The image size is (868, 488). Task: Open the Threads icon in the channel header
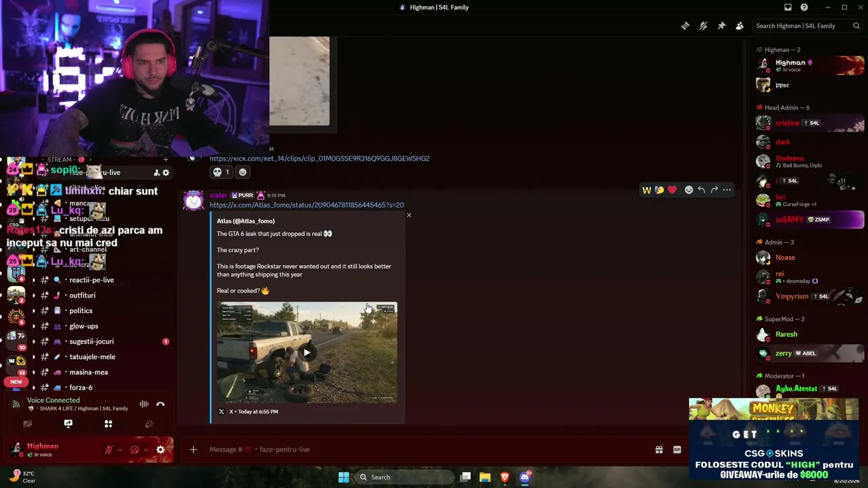click(685, 26)
